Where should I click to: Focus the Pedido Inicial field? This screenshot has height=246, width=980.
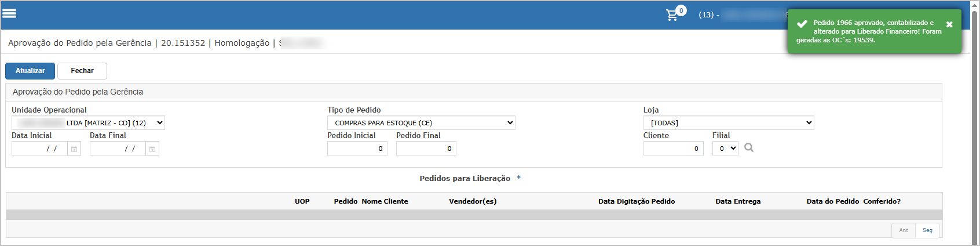(x=357, y=149)
